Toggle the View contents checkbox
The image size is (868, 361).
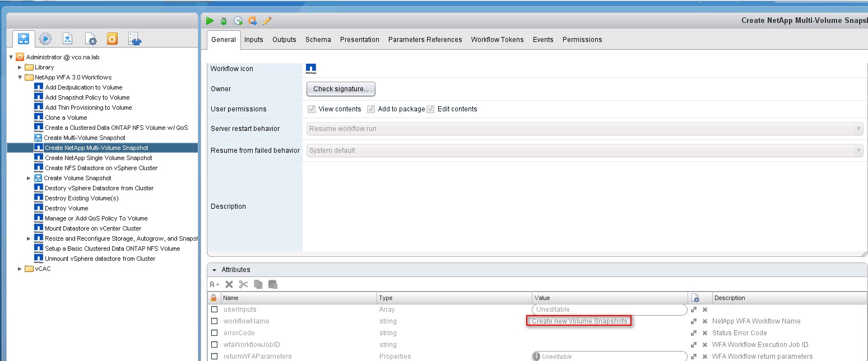coord(312,109)
